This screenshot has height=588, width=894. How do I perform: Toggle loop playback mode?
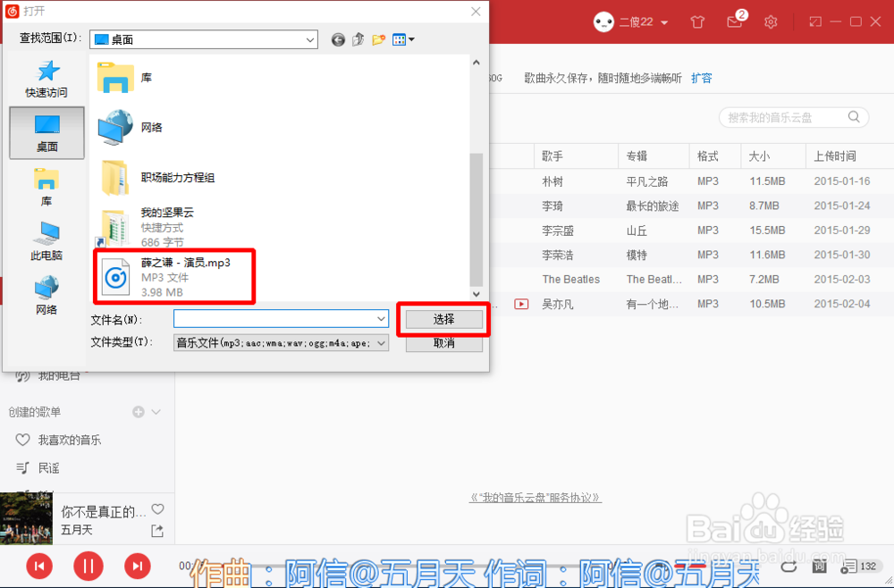[789, 566]
